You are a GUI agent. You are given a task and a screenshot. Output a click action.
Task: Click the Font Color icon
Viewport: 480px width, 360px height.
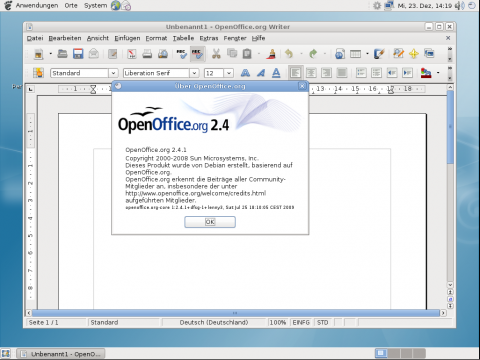(426, 73)
